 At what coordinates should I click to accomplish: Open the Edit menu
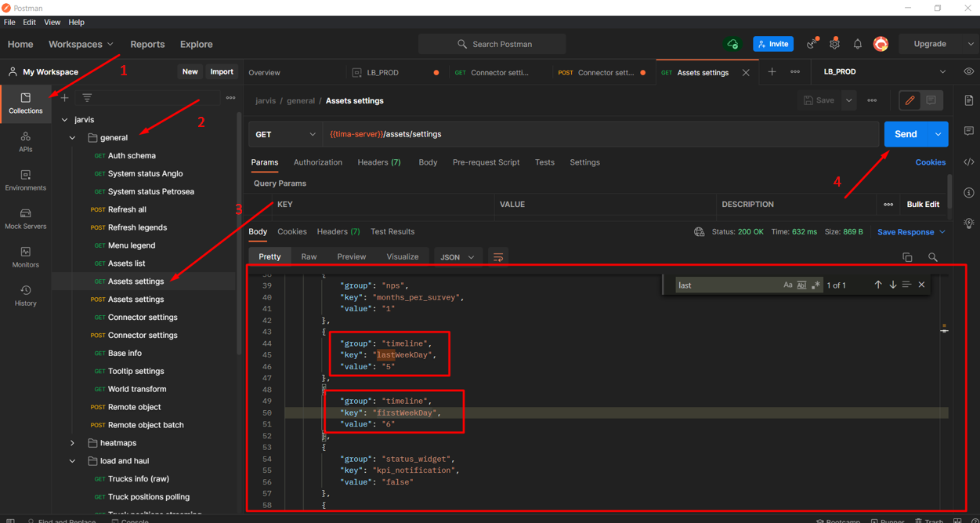(x=29, y=22)
